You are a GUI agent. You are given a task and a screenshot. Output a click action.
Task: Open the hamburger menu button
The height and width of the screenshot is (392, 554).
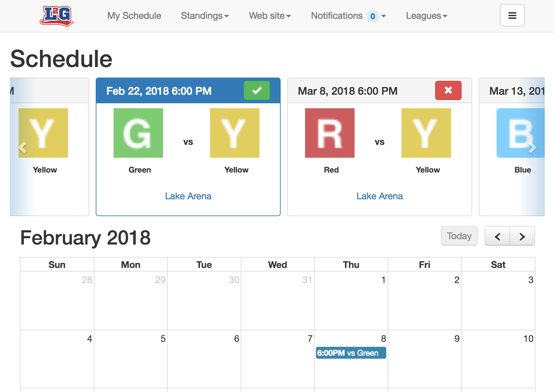click(512, 15)
